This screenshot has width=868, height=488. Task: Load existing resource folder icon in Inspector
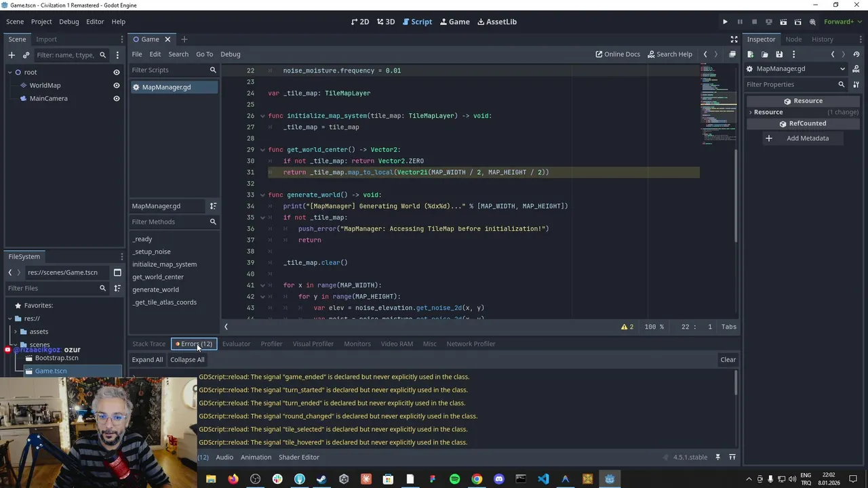(x=765, y=54)
